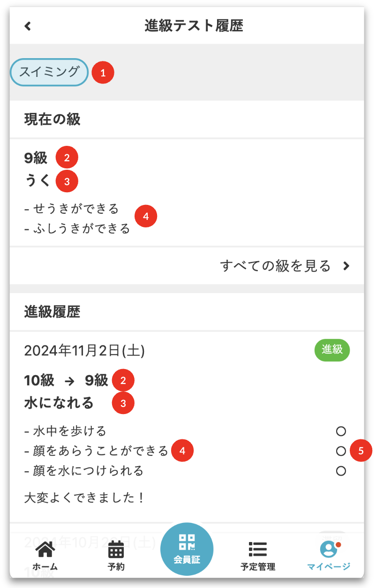The height and width of the screenshot is (588, 376).
Task: Open My Page profile icon
Action: coord(329,549)
